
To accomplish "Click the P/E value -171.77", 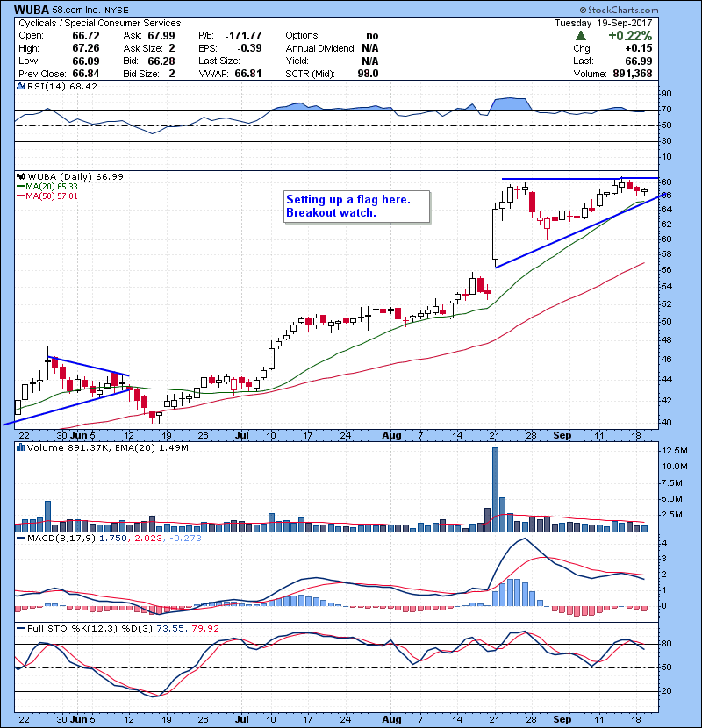I will click(x=243, y=36).
